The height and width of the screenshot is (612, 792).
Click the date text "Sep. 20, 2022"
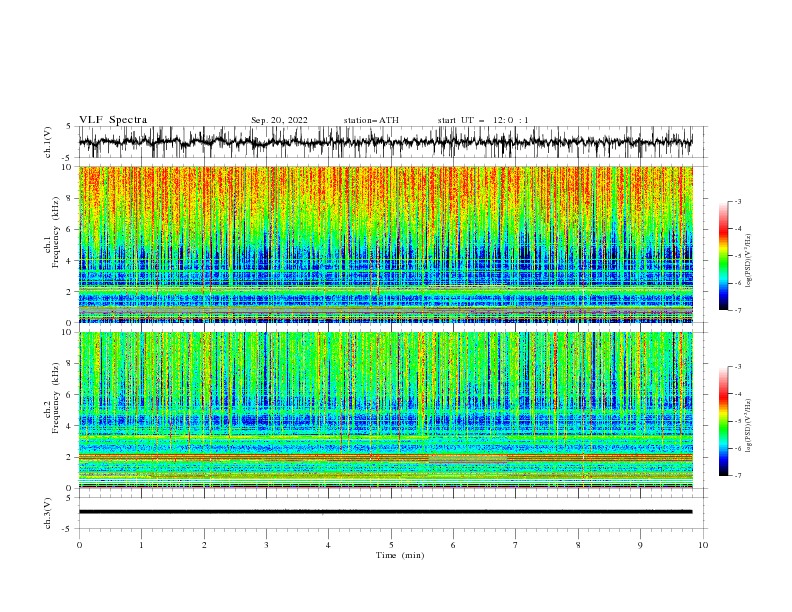279,120
